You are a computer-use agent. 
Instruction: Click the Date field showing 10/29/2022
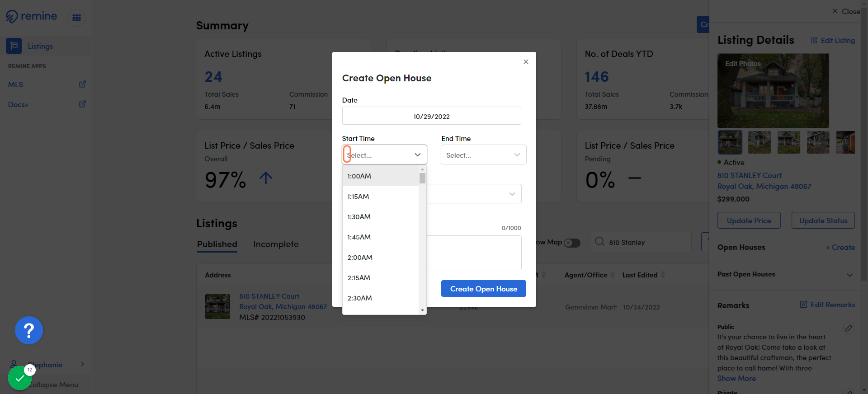(431, 116)
